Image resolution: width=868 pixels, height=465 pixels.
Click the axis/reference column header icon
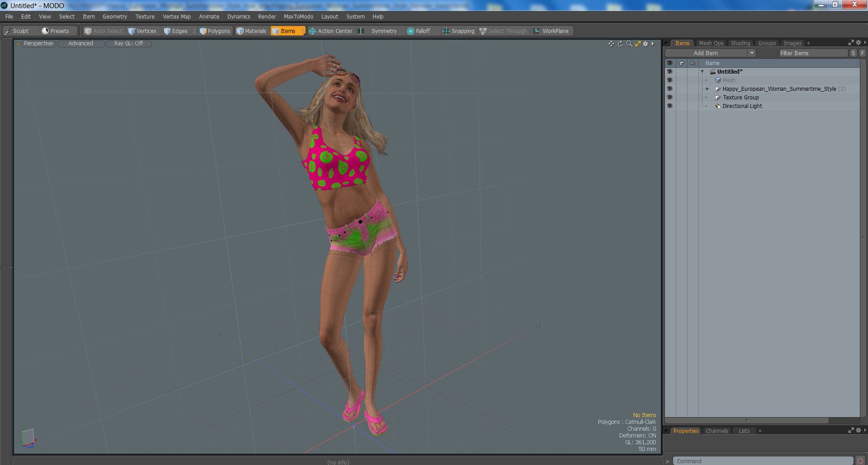[x=693, y=63]
